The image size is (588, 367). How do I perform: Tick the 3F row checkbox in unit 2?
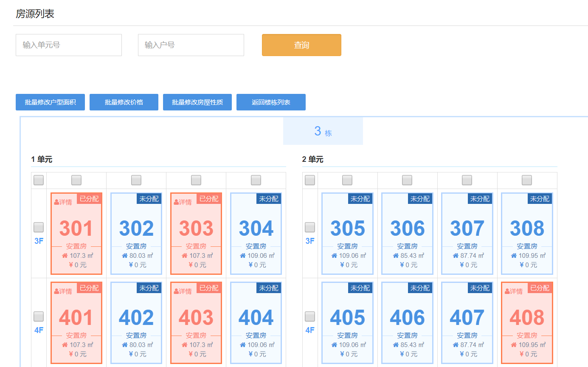[x=310, y=227]
